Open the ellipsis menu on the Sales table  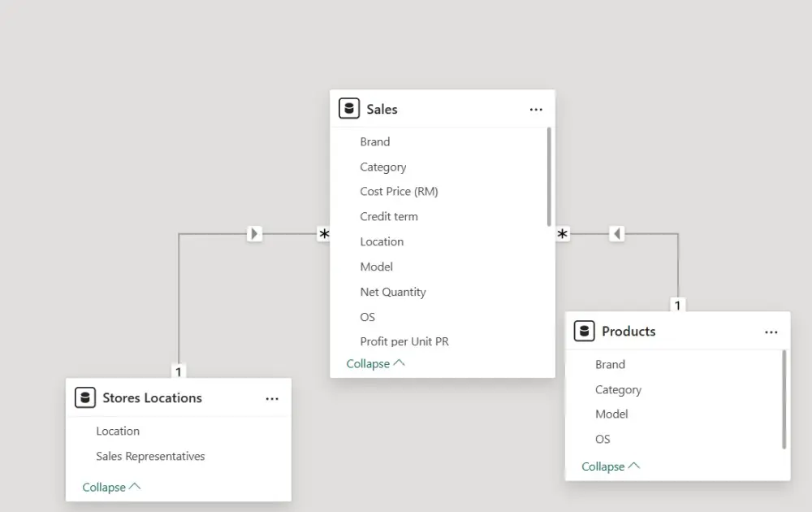[x=536, y=108]
